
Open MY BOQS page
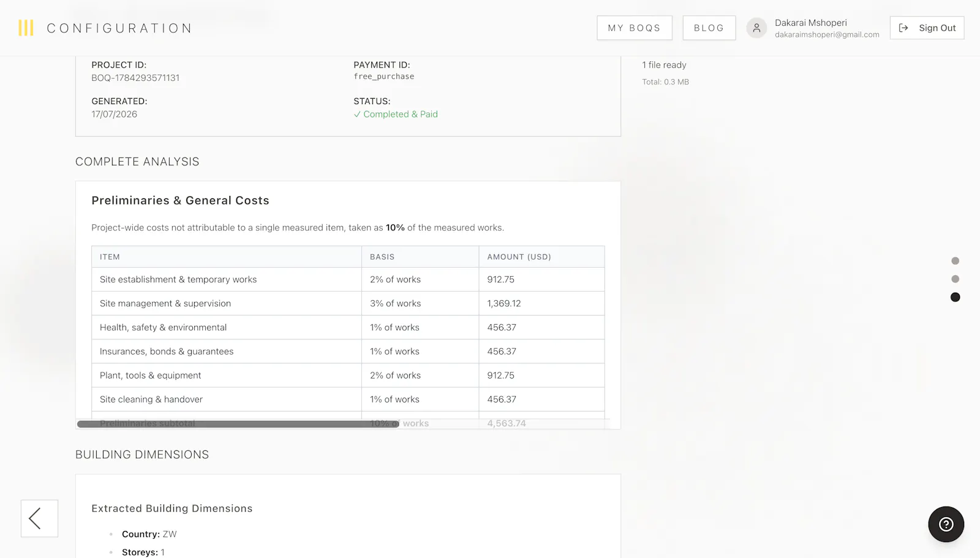pyautogui.click(x=635, y=28)
